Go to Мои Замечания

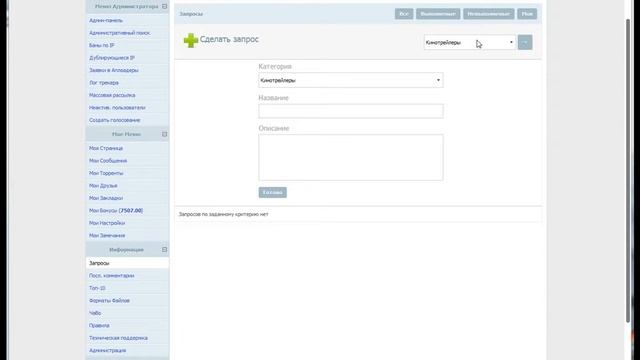pyautogui.click(x=107, y=236)
